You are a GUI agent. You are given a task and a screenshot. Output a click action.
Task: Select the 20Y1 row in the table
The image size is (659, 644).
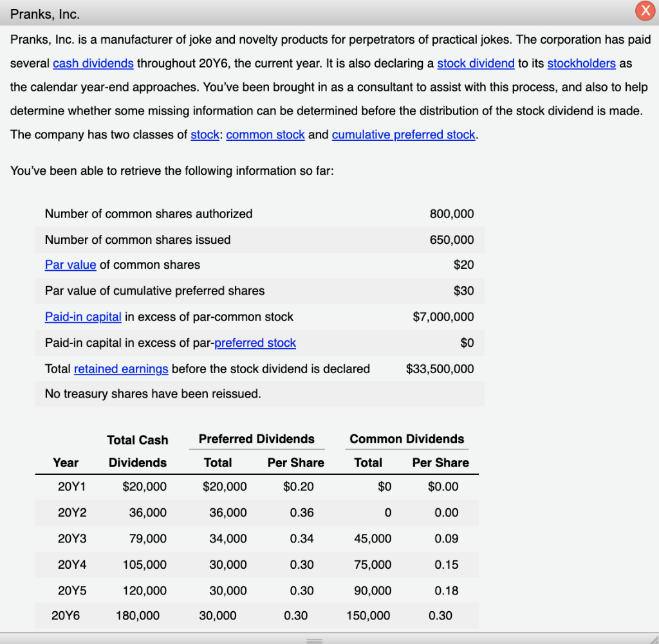(x=66, y=487)
